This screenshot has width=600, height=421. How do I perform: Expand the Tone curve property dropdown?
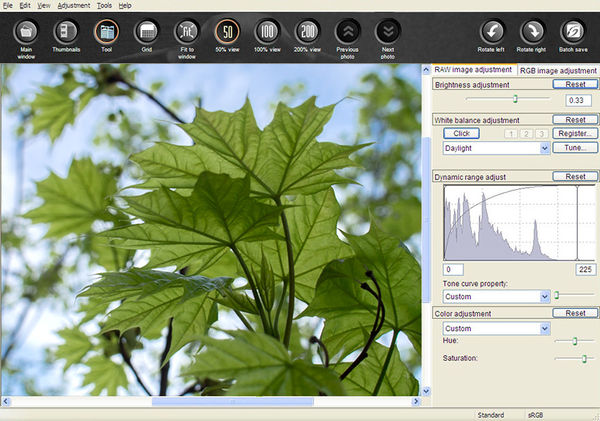[545, 296]
